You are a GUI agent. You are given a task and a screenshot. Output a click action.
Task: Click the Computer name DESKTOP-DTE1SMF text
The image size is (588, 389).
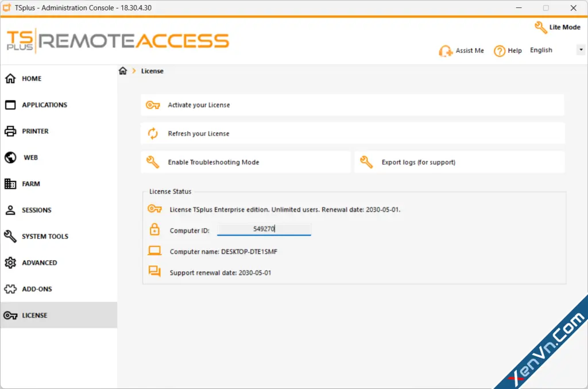223,251
